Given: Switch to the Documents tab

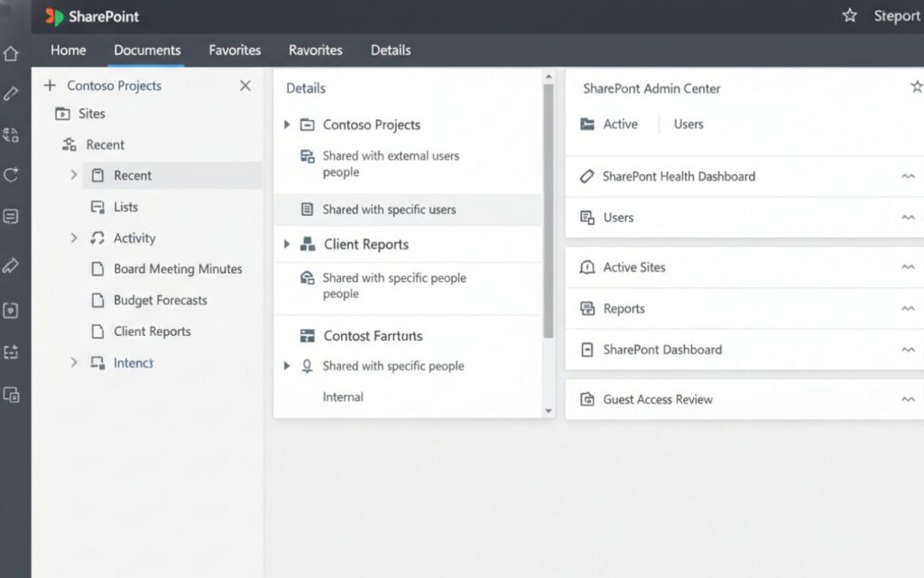Looking at the screenshot, I should pos(147,51).
